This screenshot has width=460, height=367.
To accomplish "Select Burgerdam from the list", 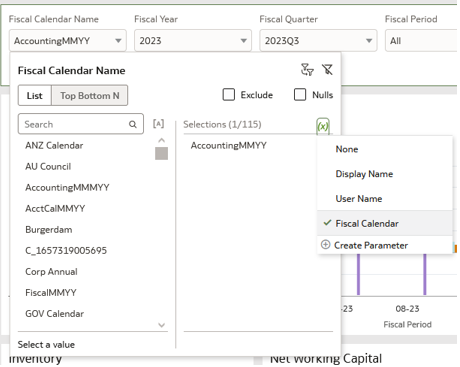I will (49, 230).
